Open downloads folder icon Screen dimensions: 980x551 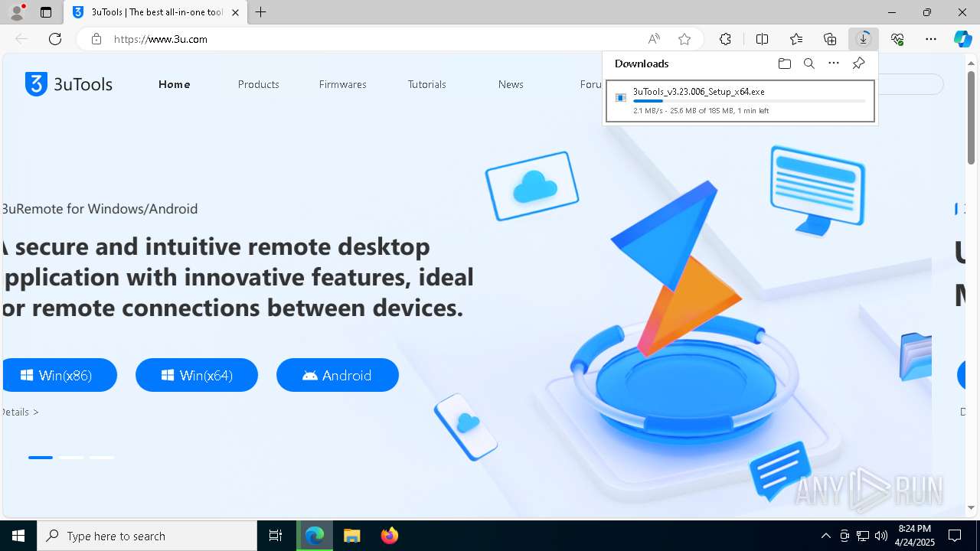(x=785, y=64)
